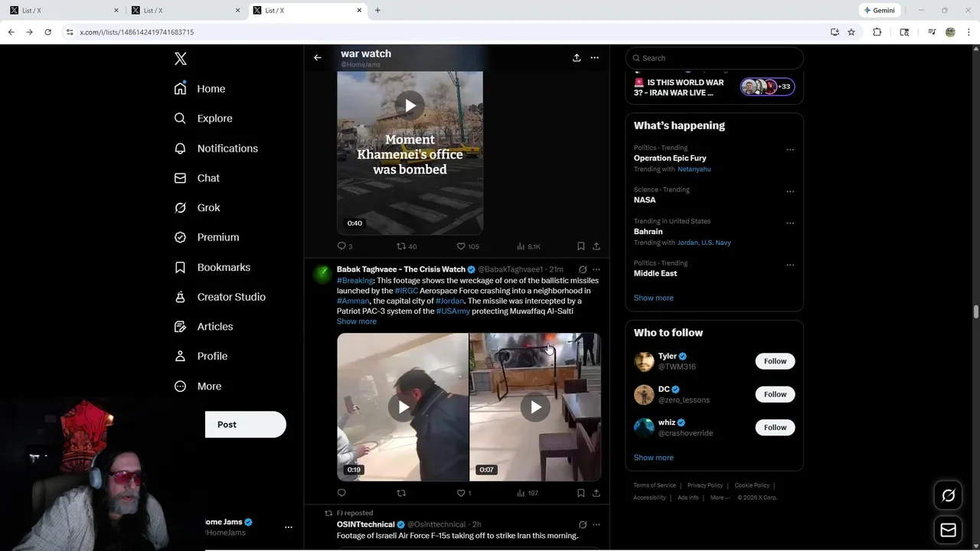Bookmark the Khamenei office video post
The width and height of the screenshot is (980, 551).
(580, 246)
